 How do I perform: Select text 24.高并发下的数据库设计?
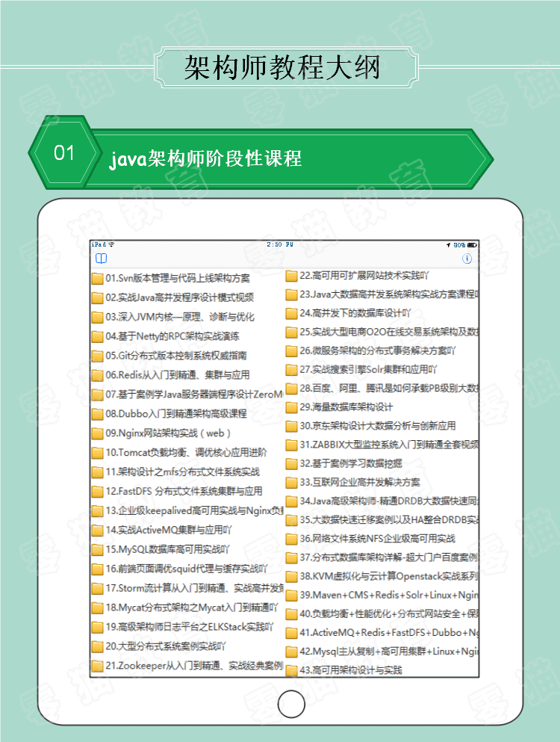[355, 313]
